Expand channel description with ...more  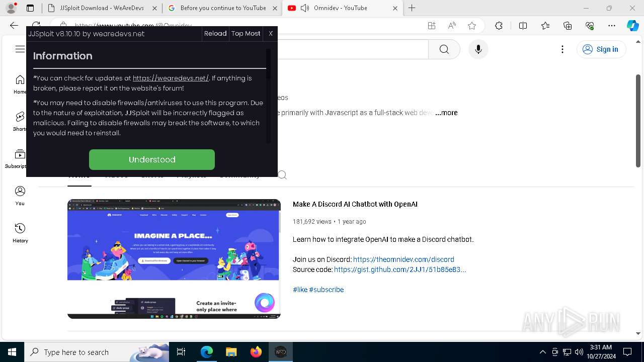point(446,113)
